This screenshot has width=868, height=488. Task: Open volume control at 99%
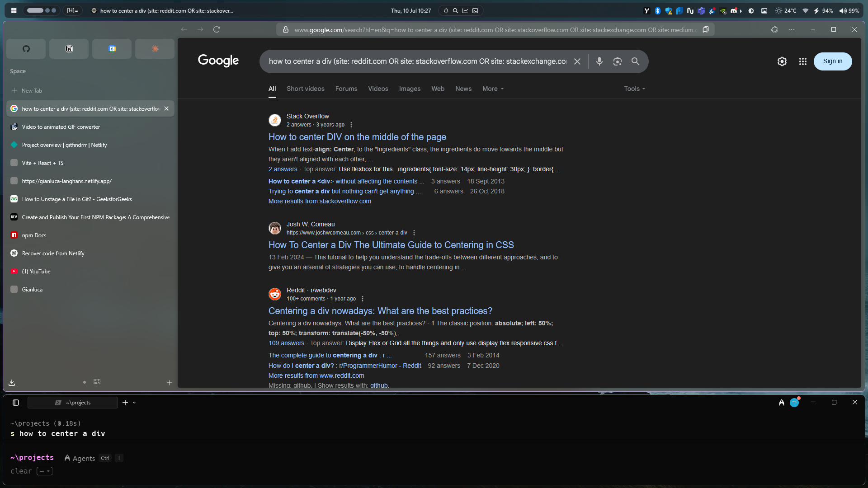pyautogui.click(x=849, y=11)
